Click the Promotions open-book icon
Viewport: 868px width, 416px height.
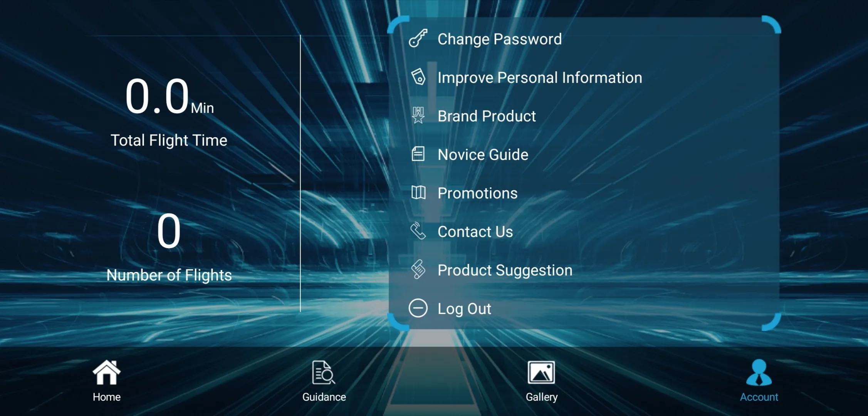(x=418, y=193)
